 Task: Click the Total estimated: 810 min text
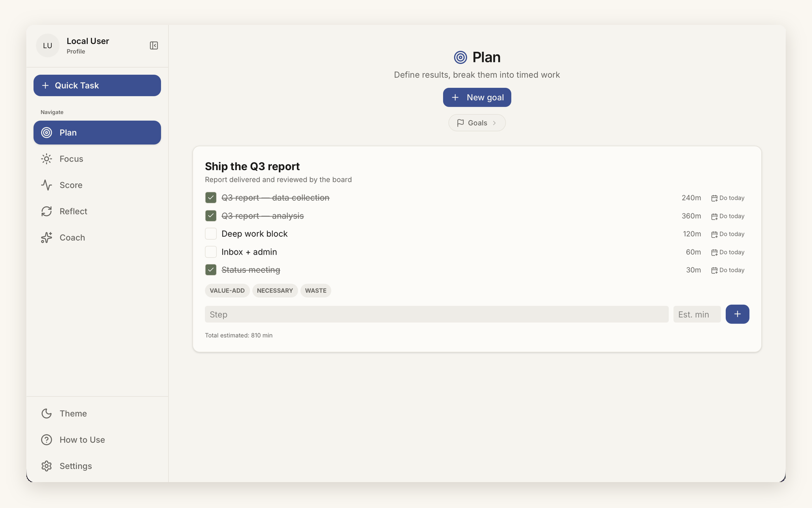point(239,335)
